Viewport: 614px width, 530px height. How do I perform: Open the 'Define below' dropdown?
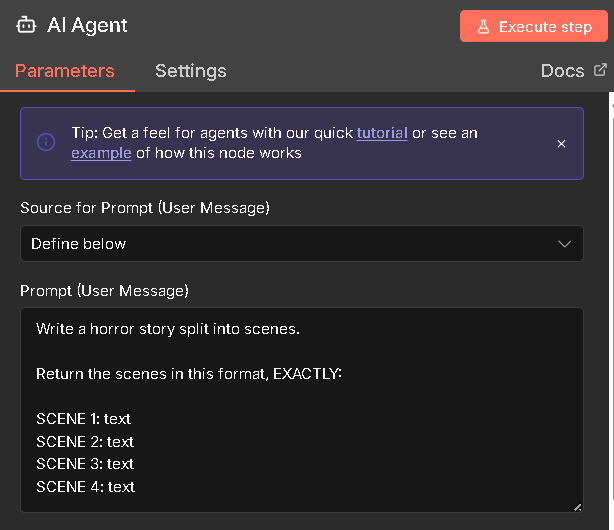300,243
